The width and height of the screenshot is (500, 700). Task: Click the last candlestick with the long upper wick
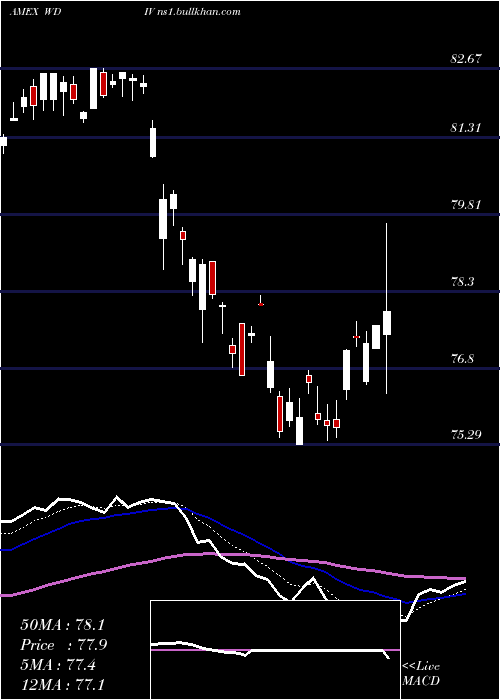pos(387,308)
